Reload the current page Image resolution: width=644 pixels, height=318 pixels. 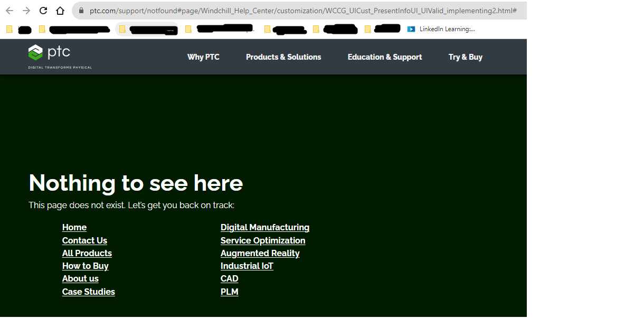42,10
